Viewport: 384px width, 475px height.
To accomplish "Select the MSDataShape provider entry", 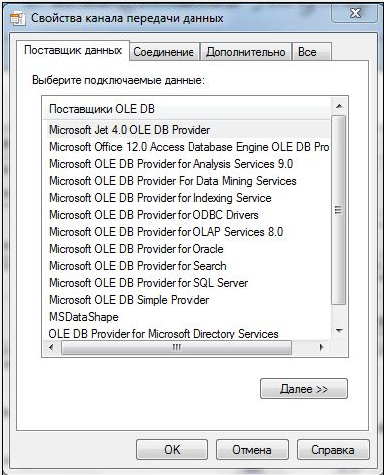I will pyautogui.click(x=188, y=317).
